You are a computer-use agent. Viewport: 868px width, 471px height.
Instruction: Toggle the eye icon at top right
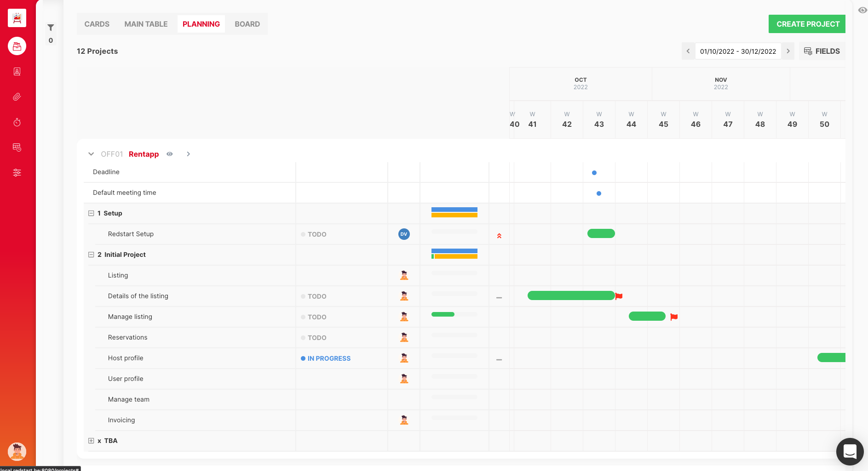(862, 10)
